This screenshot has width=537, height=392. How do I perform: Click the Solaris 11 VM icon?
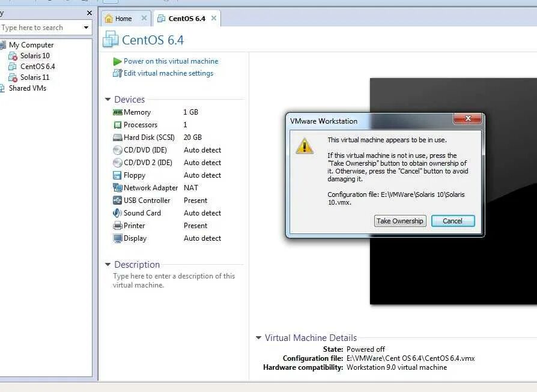13,77
